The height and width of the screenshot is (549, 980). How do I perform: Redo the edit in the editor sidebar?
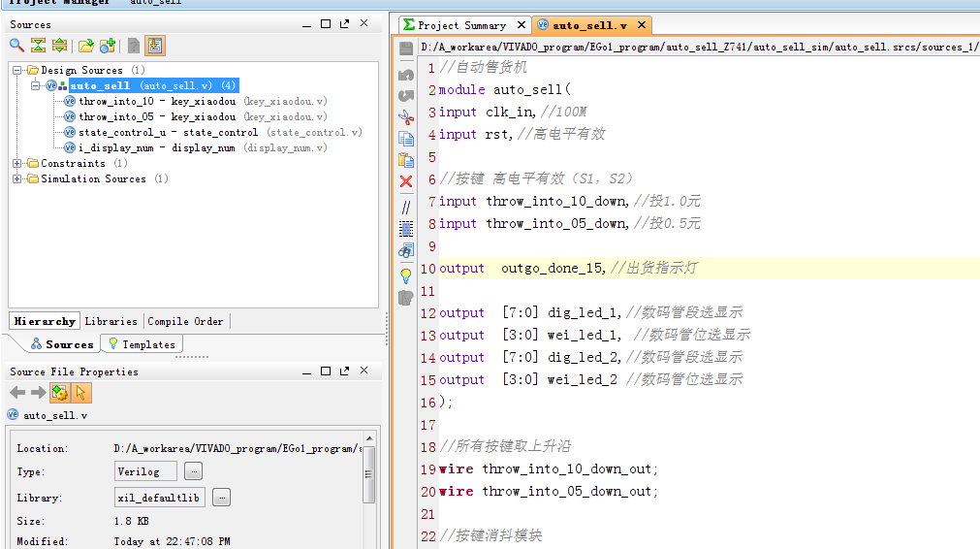(x=405, y=96)
